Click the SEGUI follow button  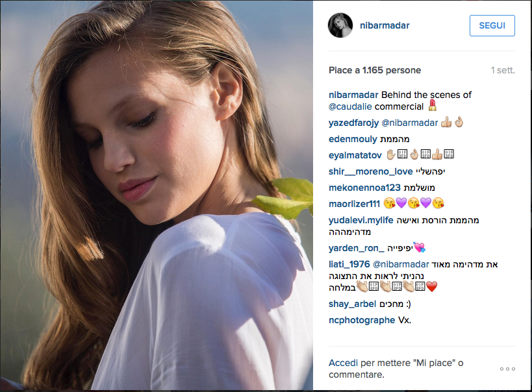coord(492,25)
